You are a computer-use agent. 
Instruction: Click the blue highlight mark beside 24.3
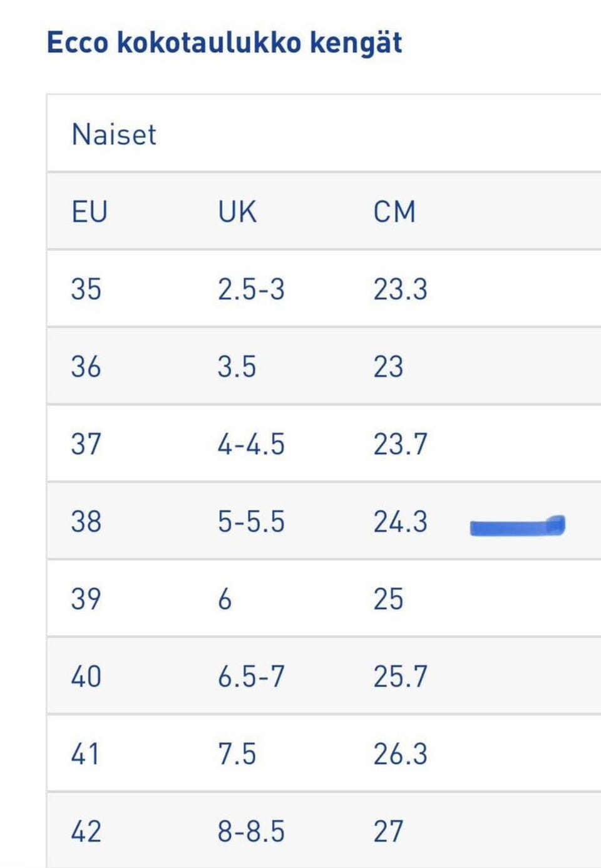click(517, 527)
